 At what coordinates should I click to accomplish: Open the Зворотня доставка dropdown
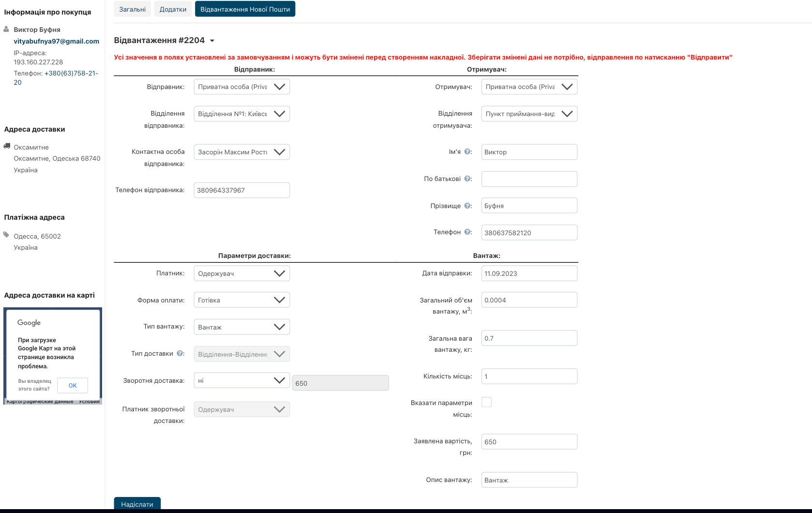click(241, 380)
